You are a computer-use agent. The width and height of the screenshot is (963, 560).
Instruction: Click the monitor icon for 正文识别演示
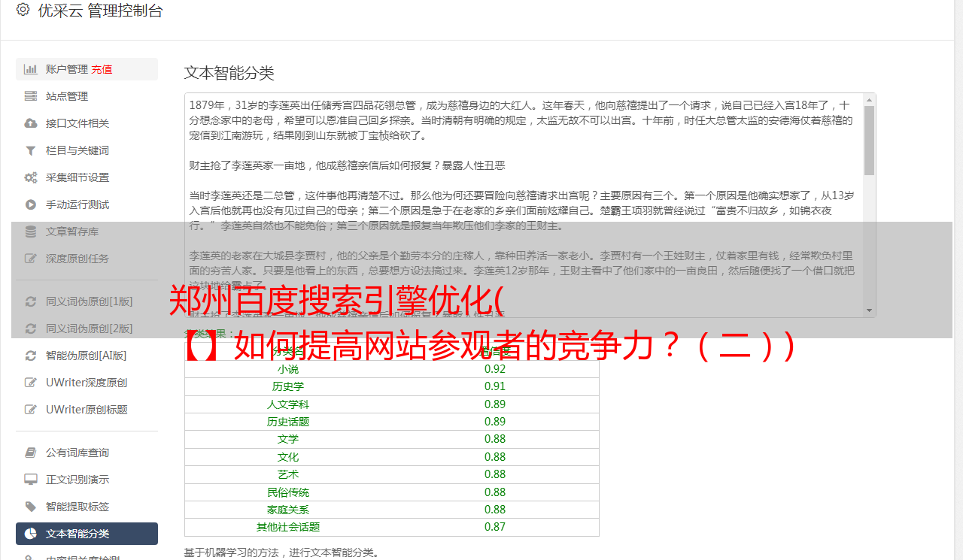[x=31, y=480]
